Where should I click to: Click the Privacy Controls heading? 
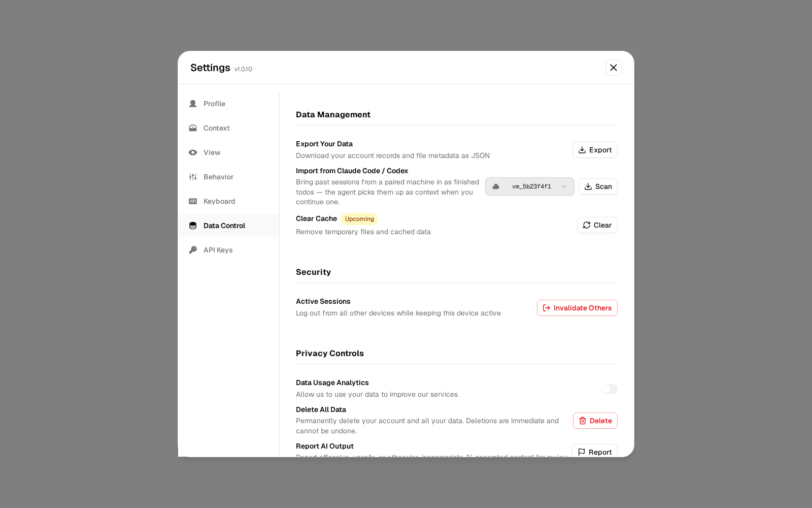[330, 354]
